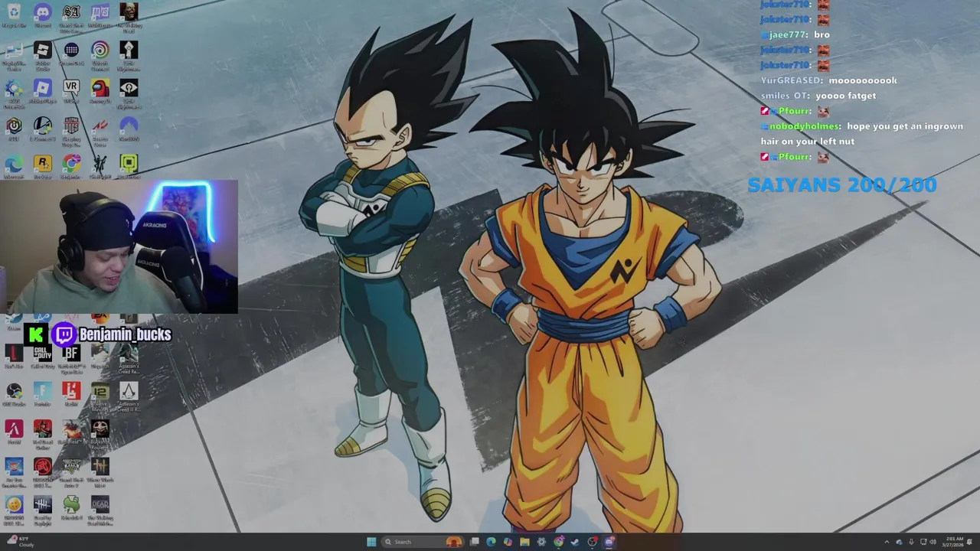
Task: Click the YurGREASED chat message
Action: pyautogui.click(x=828, y=80)
